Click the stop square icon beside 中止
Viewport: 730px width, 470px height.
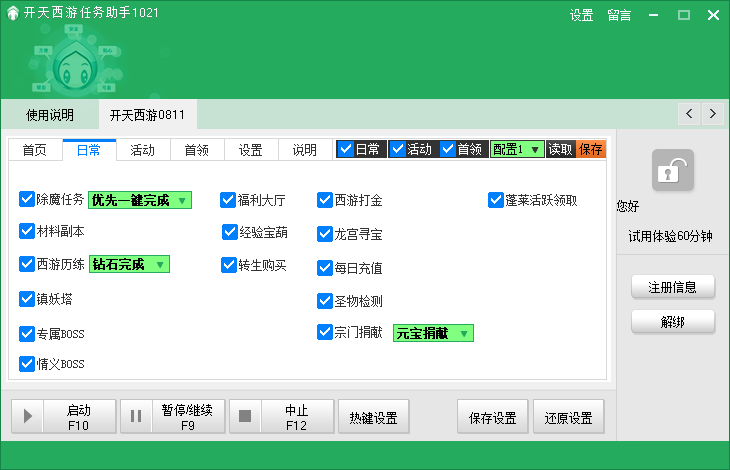point(245,416)
